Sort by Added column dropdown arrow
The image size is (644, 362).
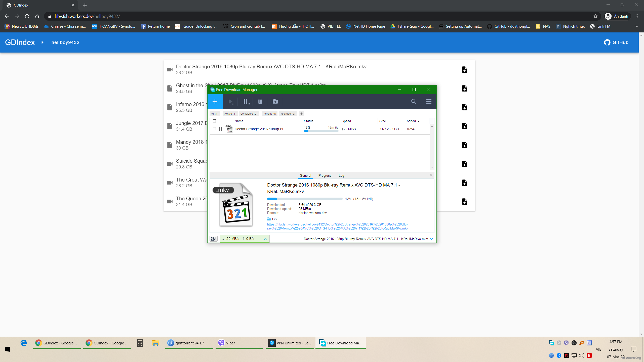click(418, 121)
